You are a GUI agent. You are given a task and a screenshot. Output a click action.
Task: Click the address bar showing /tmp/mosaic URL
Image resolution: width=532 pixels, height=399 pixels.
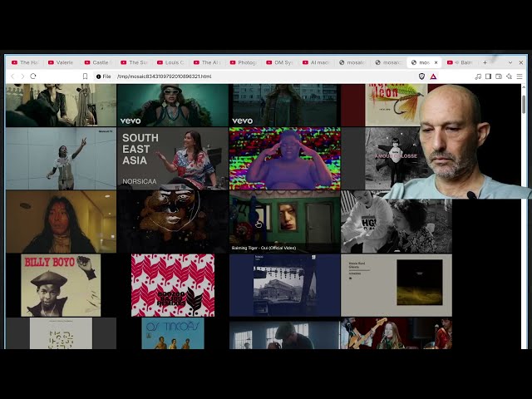254,76
